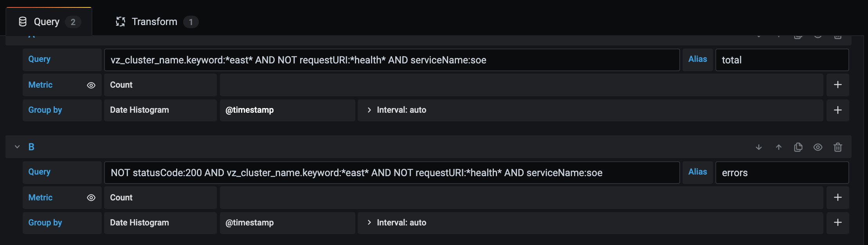Click the Metric label in total query
The height and width of the screenshot is (245, 868).
click(x=40, y=85)
